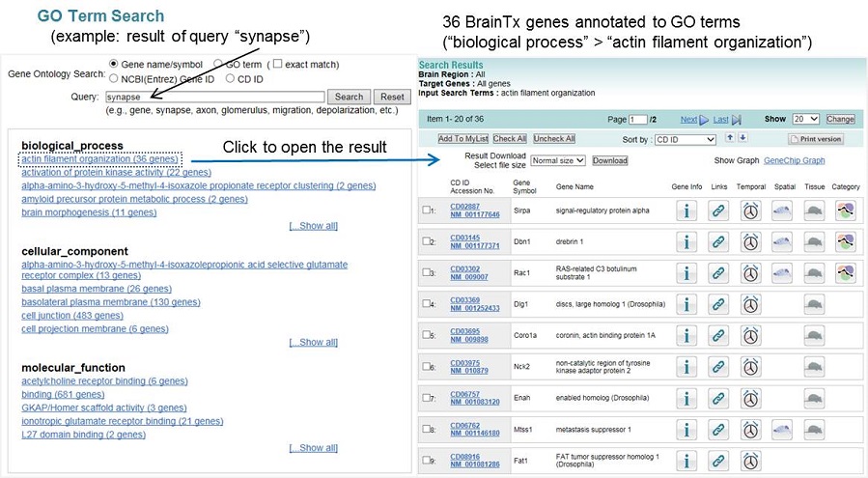Open the Show items-per-page dropdown
The width and height of the screenshot is (868, 478).
coord(805,119)
